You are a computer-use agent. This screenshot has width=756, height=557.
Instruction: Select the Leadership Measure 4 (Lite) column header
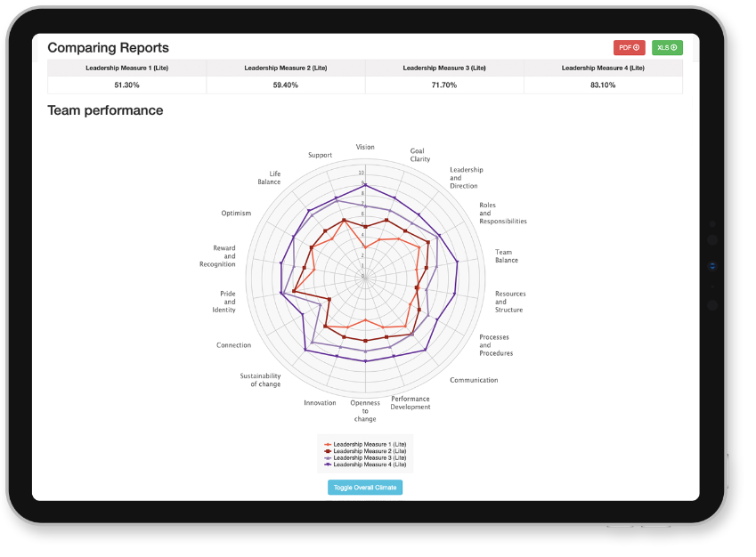click(x=603, y=68)
